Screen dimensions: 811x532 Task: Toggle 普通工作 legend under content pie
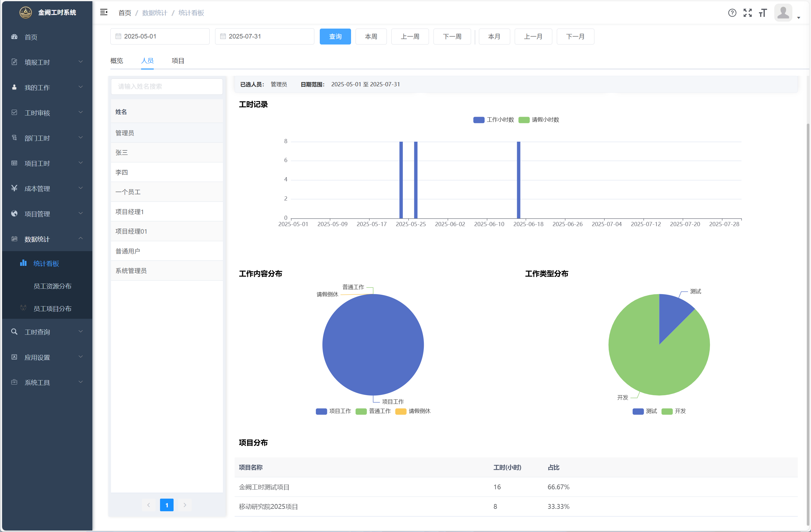point(373,411)
